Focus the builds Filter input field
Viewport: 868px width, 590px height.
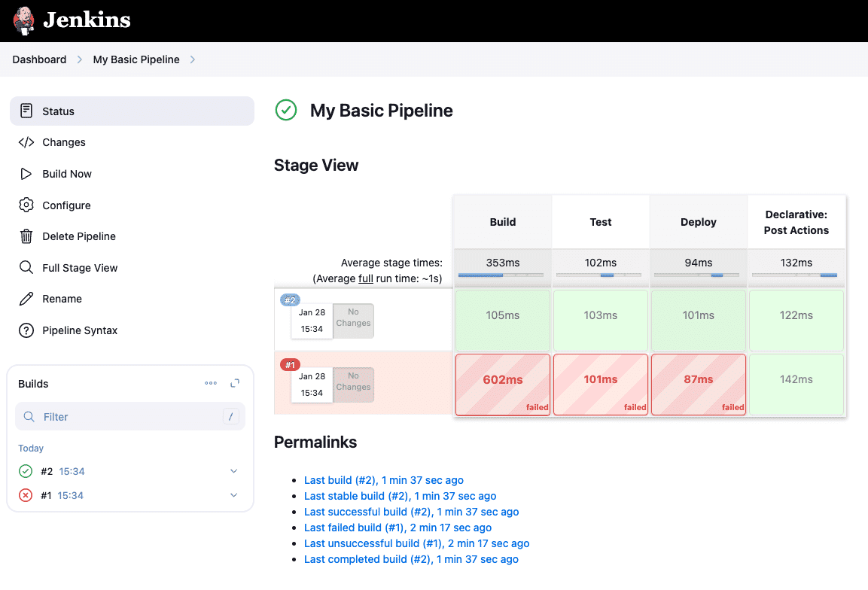[130, 416]
